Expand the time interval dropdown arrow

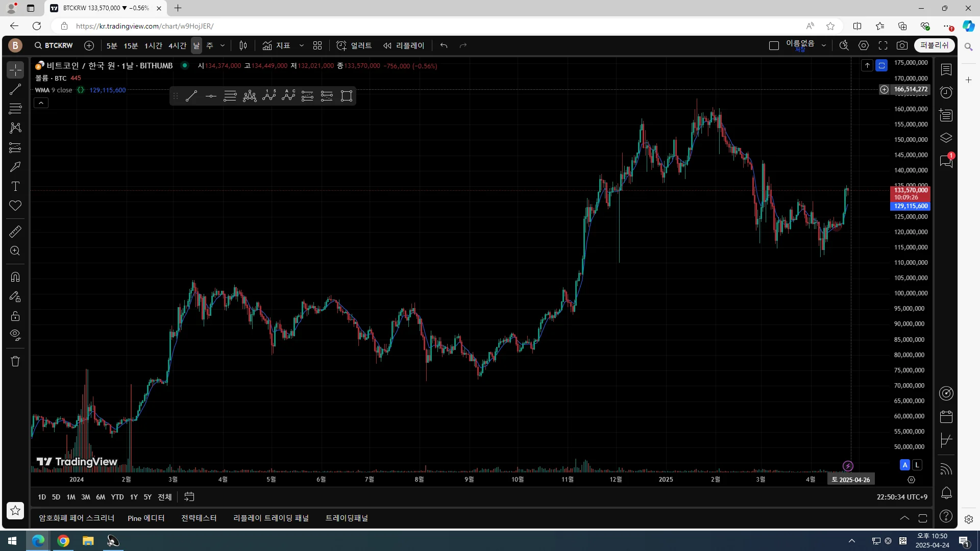coord(223,45)
